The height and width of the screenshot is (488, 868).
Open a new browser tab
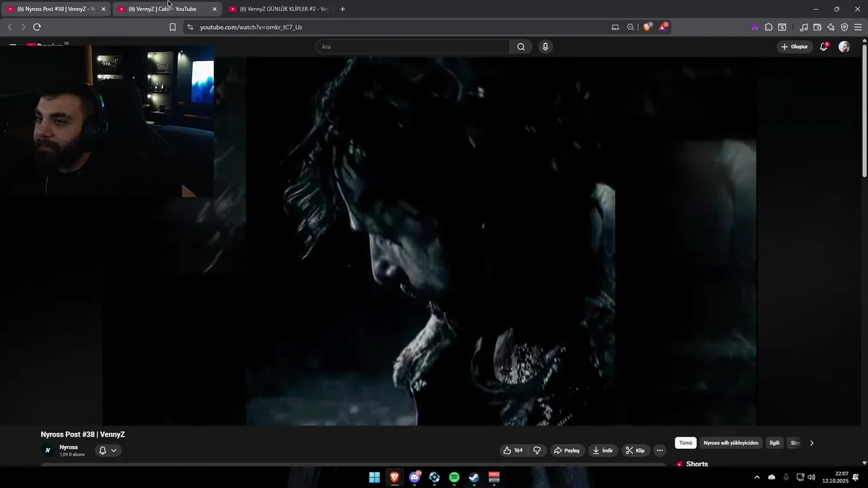(x=342, y=9)
